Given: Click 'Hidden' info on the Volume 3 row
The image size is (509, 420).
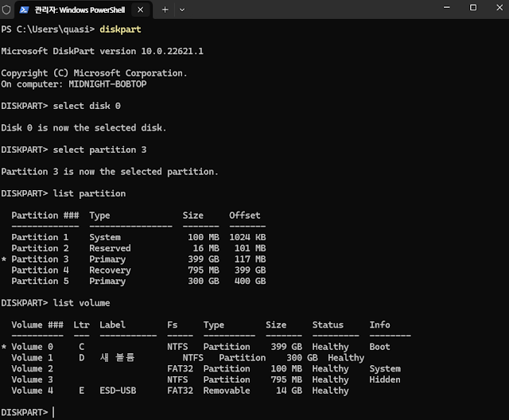Looking at the screenshot, I should tap(385, 379).
